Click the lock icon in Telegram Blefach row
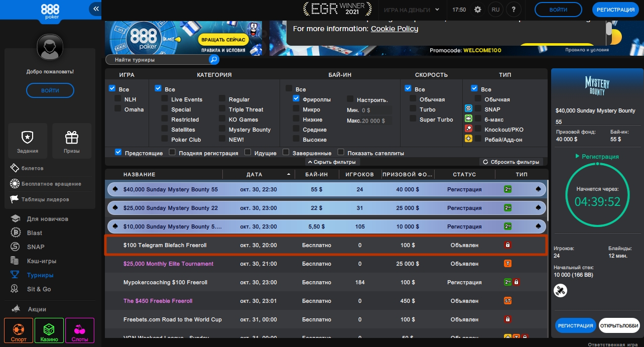 pyautogui.click(x=507, y=245)
